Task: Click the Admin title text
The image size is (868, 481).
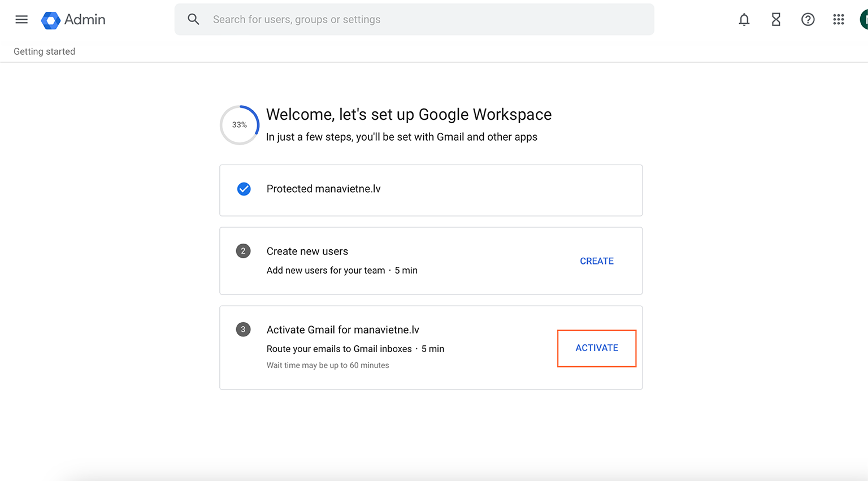Action: [x=85, y=20]
